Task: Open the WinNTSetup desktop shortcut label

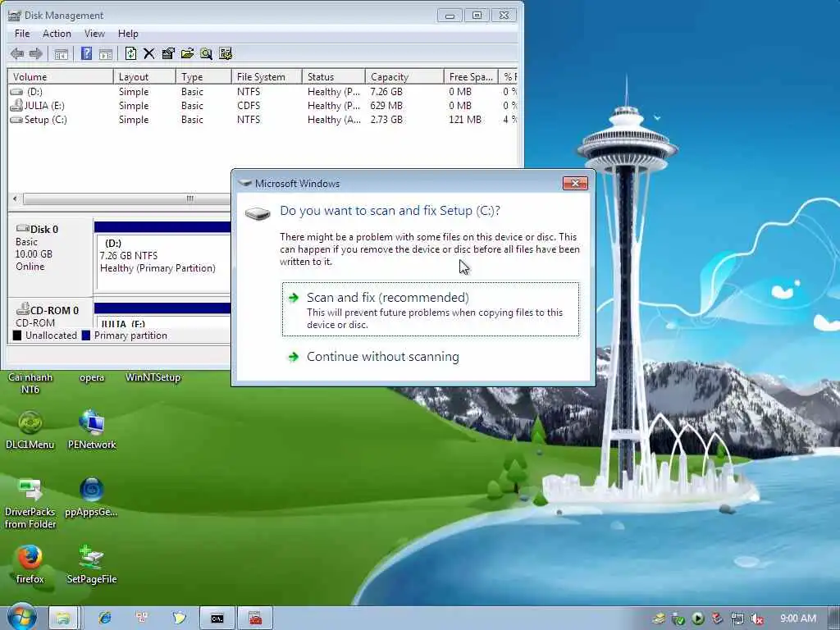Action: [x=153, y=377]
